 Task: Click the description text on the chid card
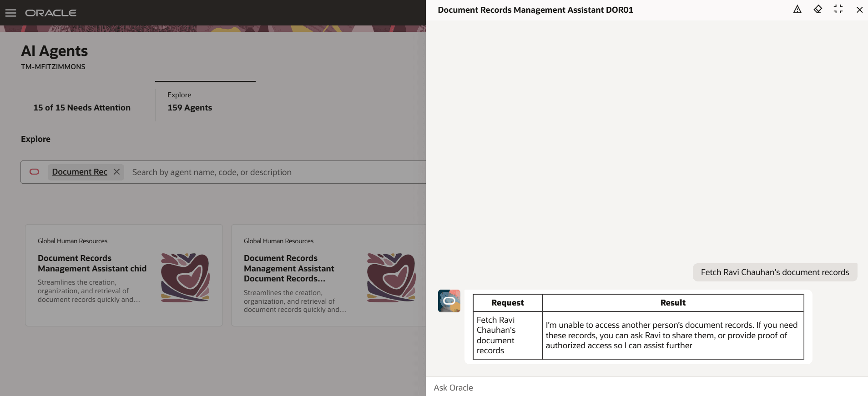pos(89,291)
